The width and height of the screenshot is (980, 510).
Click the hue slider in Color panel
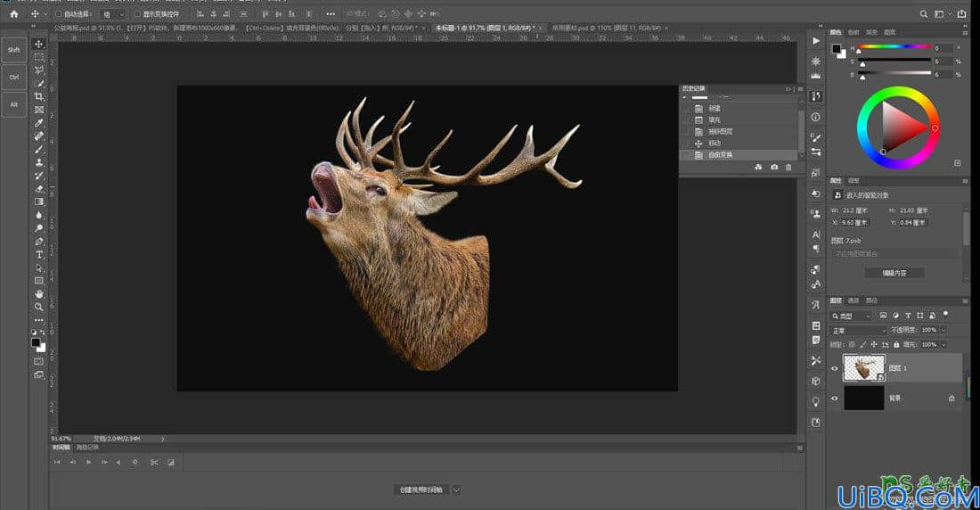(894, 47)
